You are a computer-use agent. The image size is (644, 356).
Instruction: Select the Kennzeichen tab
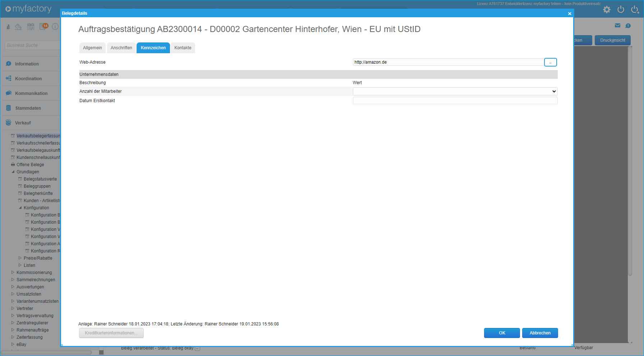tap(153, 48)
